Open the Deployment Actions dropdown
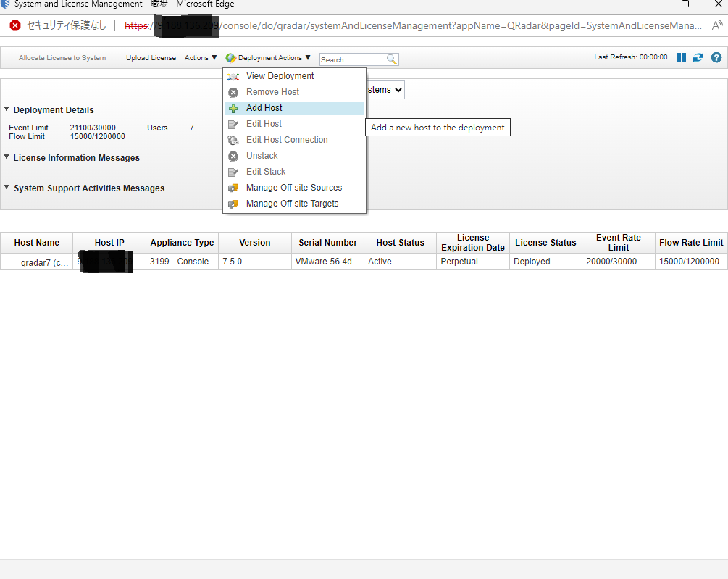The height and width of the screenshot is (579, 728). (268, 57)
